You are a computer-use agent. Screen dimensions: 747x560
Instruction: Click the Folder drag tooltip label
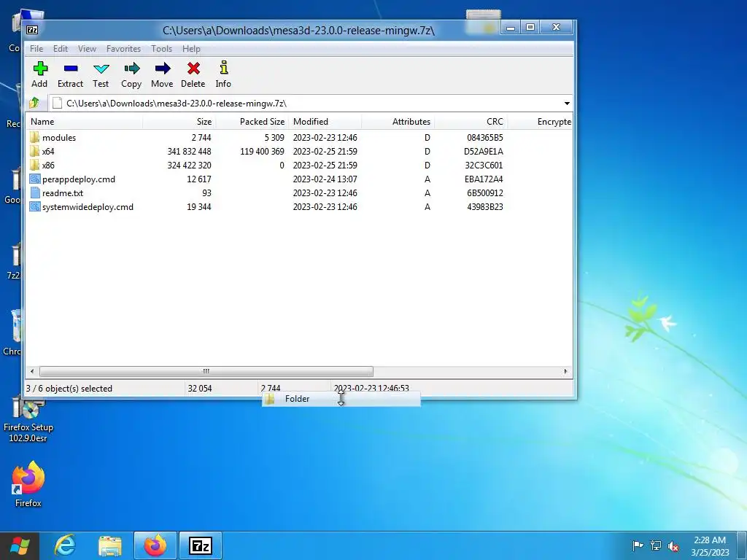click(x=298, y=399)
